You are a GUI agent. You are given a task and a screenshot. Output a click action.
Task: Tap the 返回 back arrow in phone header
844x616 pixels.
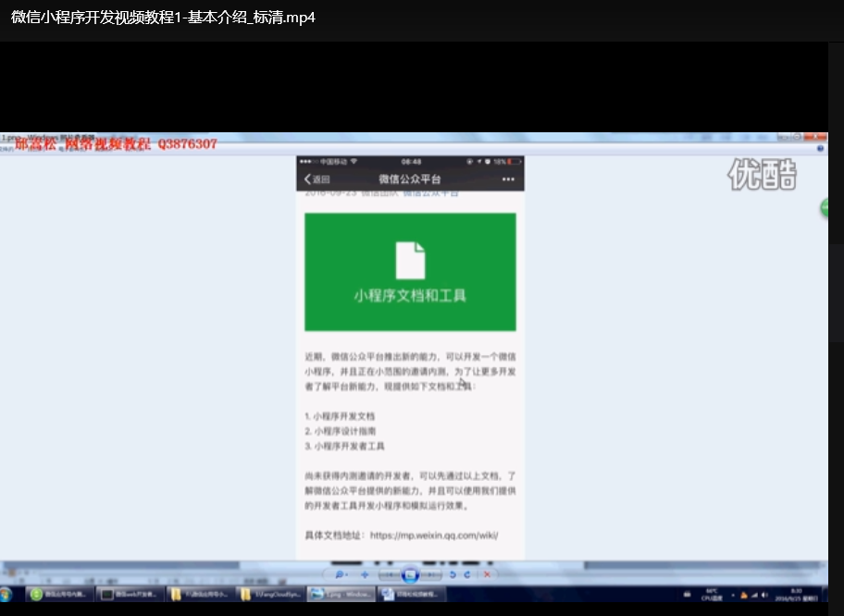tap(317, 179)
